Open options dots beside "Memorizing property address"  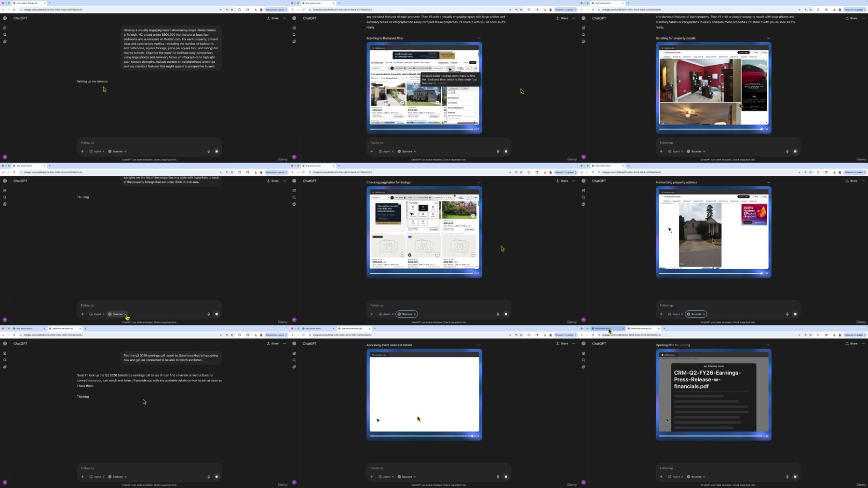768,182
